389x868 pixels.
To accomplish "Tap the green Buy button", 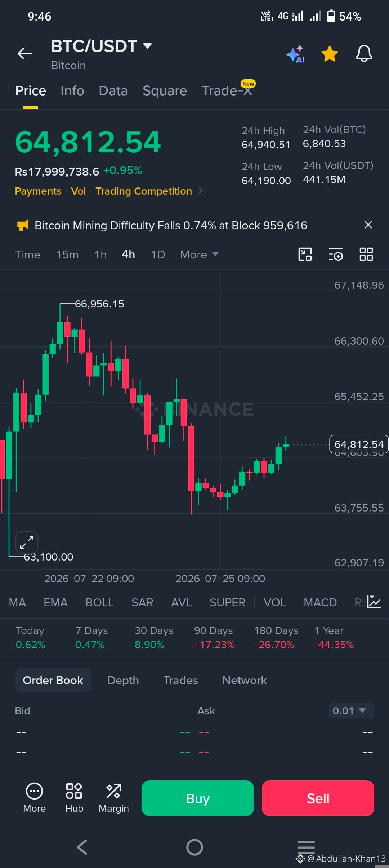I will (x=198, y=798).
